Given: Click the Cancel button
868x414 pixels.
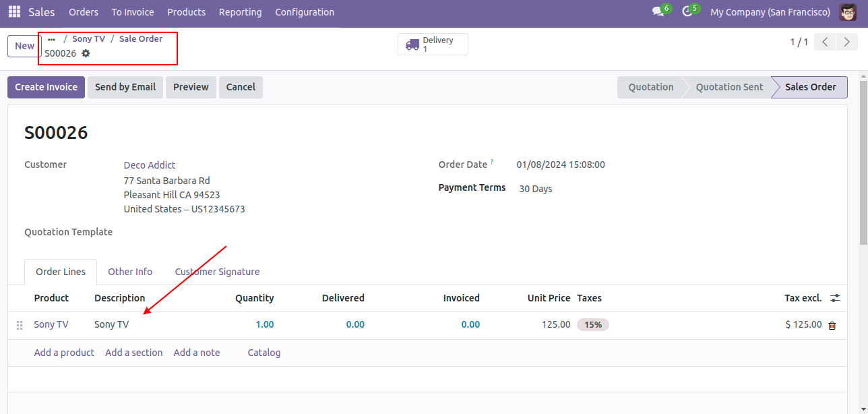Looking at the screenshot, I should 241,87.
